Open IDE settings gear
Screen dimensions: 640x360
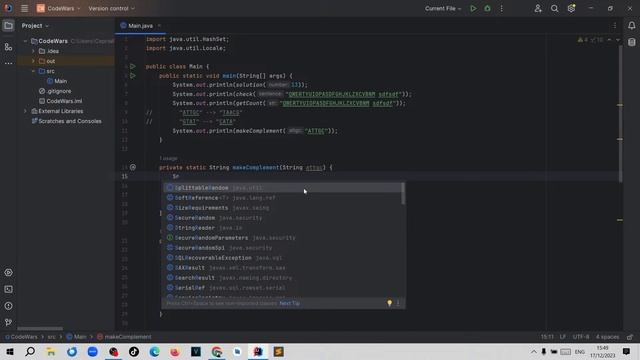pos(571,8)
